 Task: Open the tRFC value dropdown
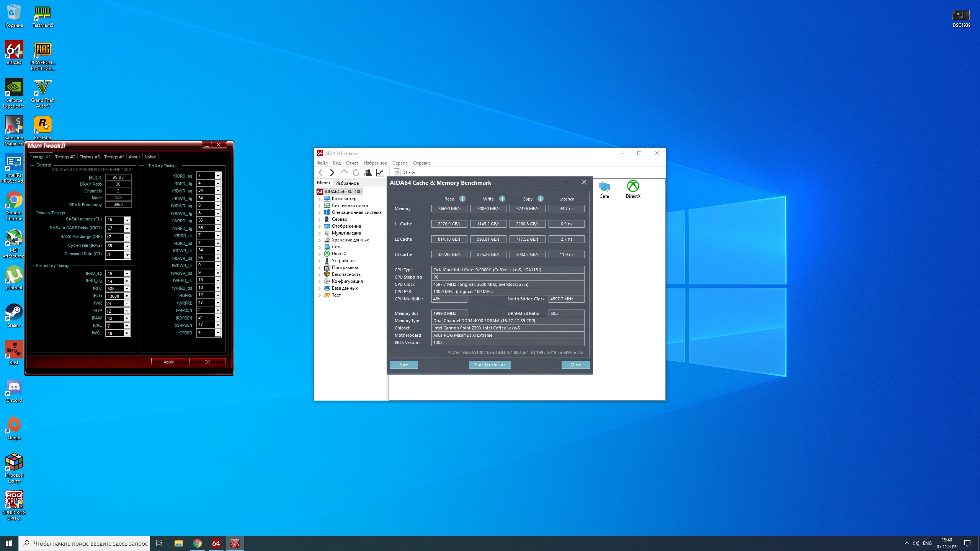(x=127, y=289)
